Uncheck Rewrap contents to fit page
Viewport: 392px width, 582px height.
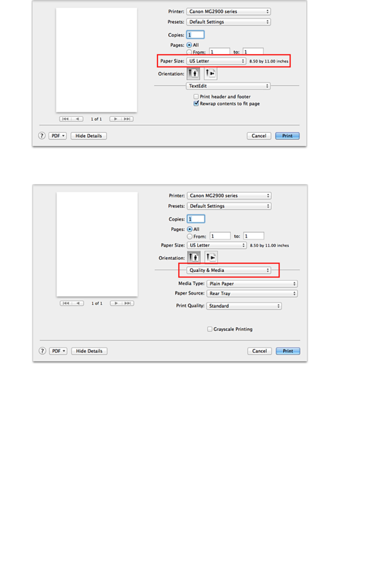pos(196,103)
